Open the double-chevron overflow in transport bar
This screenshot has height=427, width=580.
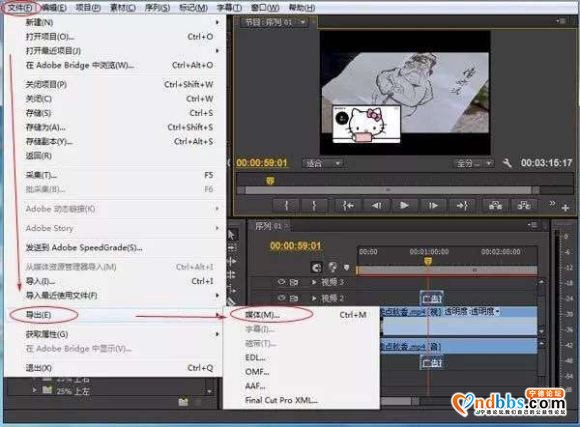click(x=552, y=203)
